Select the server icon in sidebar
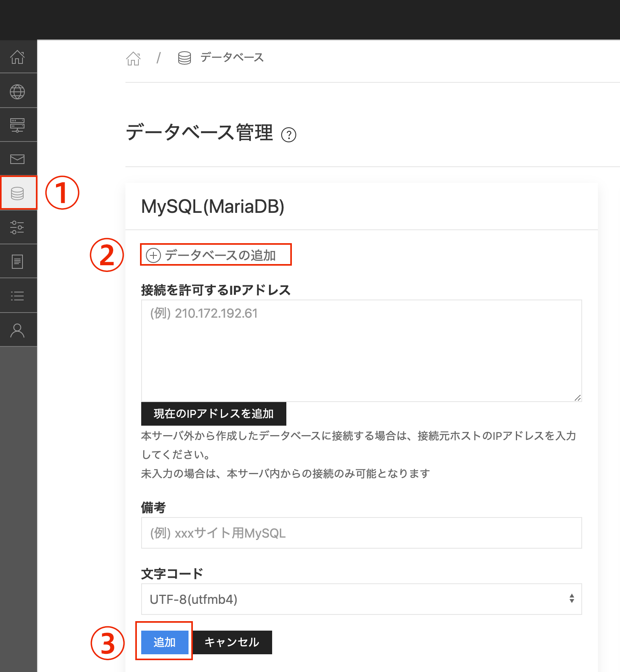Viewport: 620px width, 672px height. click(x=17, y=125)
